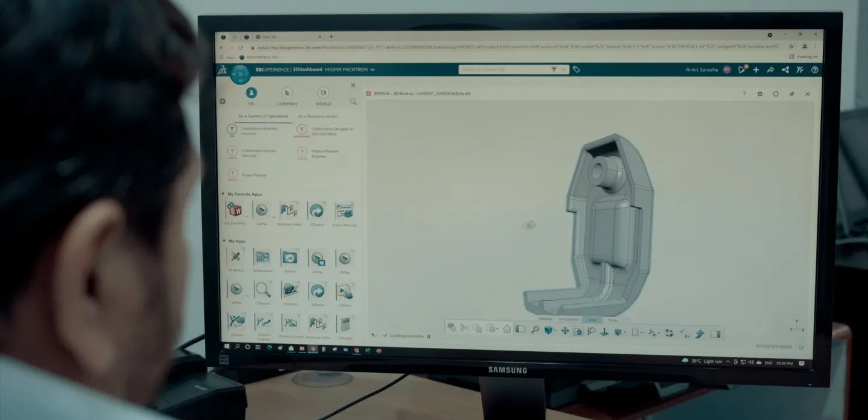The image size is (868, 420).
Task: Open the Chrome Reading list
Action: [804, 57]
